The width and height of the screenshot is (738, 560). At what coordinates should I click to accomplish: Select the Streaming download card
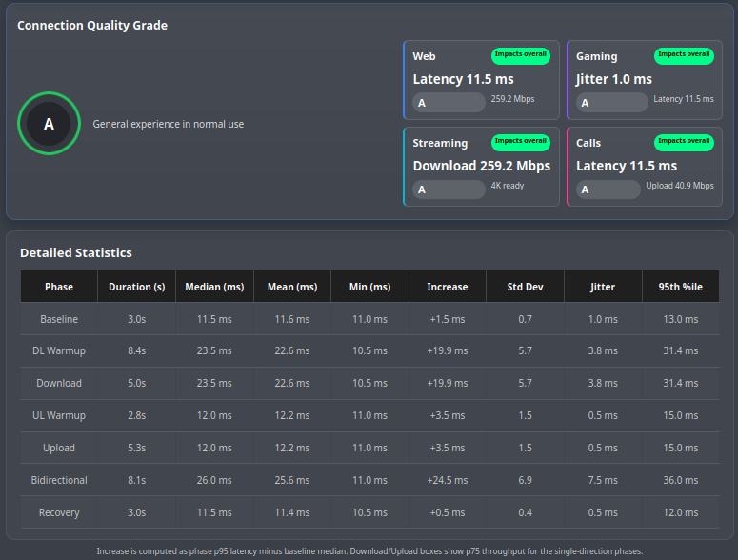point(481,167)
